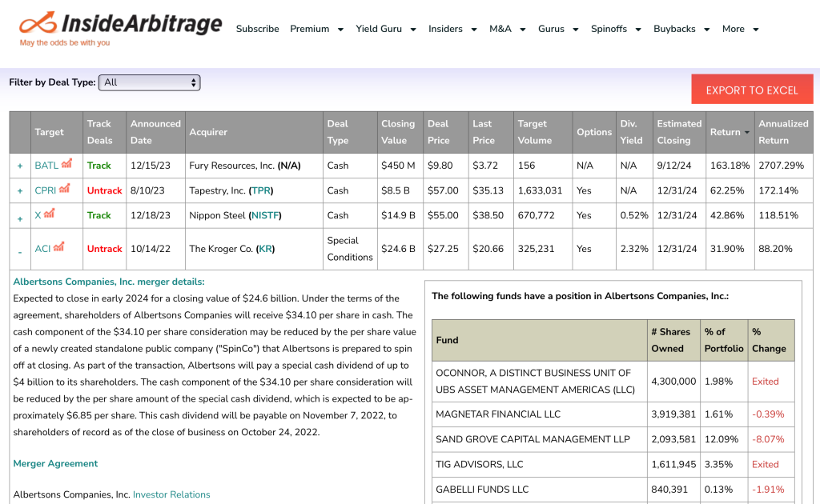Select the GABELLI FUNDS LLC row

click(x=613, y=490)
